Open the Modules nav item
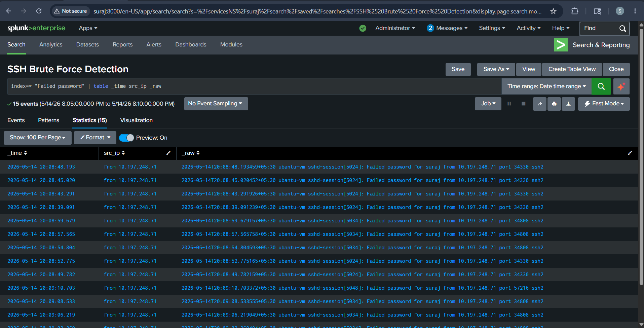The image size is (644, 328). [231, 45]
